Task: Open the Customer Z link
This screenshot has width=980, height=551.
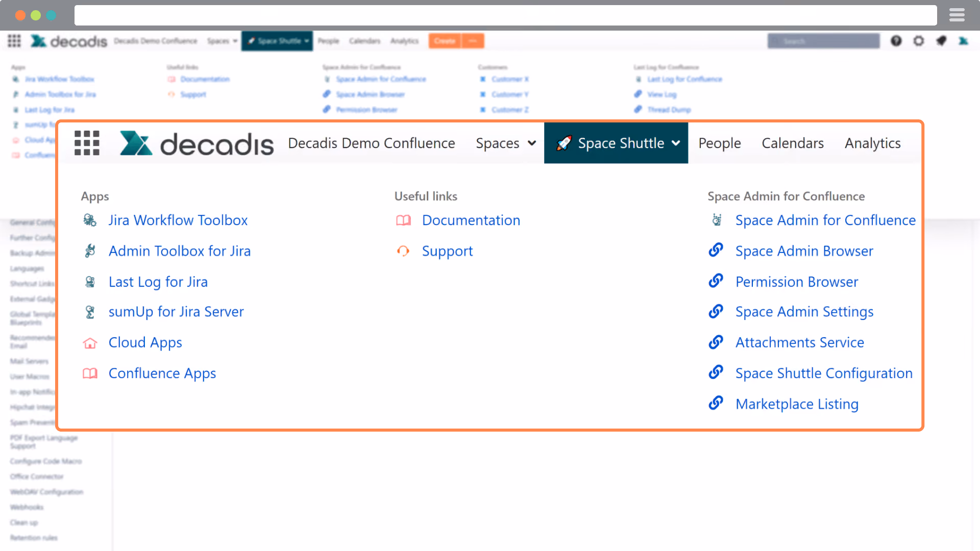Action: pyautogui.click(x=510, y=110)
